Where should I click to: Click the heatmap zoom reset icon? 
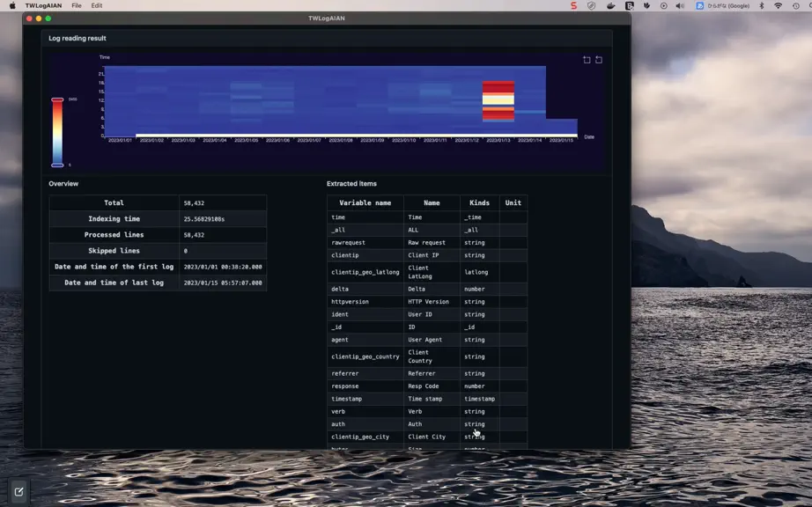point(599,60)
